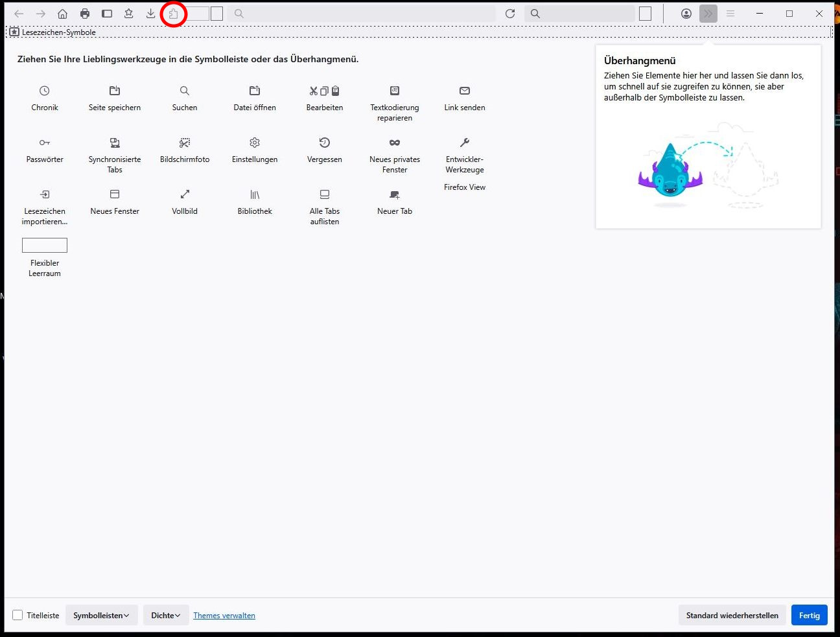This screenshot has width=840, height=637.
Task: Click the Lesezeichen-Symbole bookmarks toolbar item
Action: 52,32
